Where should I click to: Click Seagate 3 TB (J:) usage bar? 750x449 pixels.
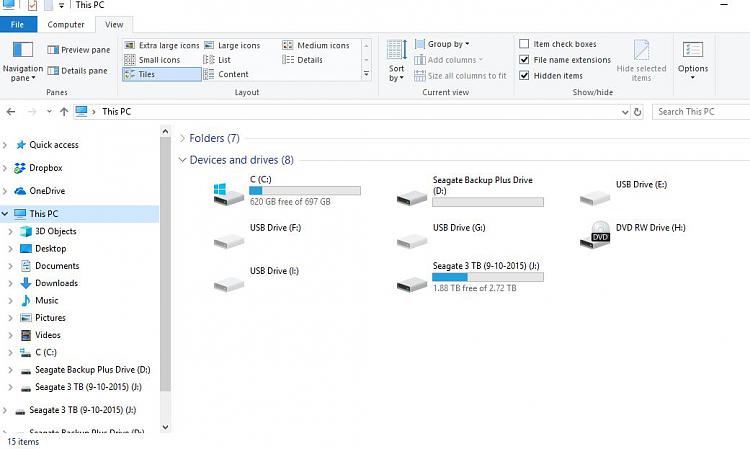(x=488, y=277)
